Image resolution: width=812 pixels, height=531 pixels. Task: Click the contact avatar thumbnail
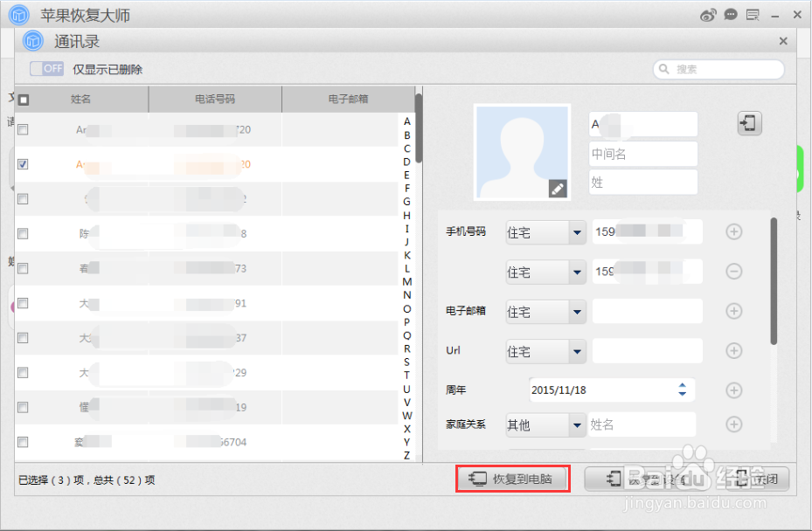(522, 152)
